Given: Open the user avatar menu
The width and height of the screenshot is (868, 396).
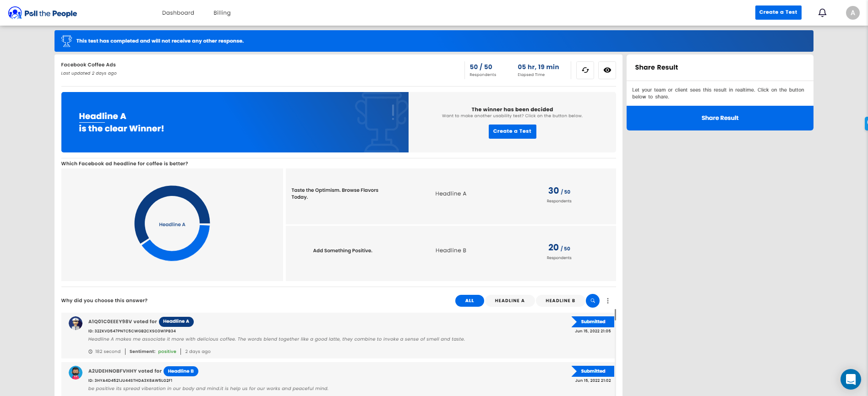Looking at the screenshot, I should coord(852,13).
